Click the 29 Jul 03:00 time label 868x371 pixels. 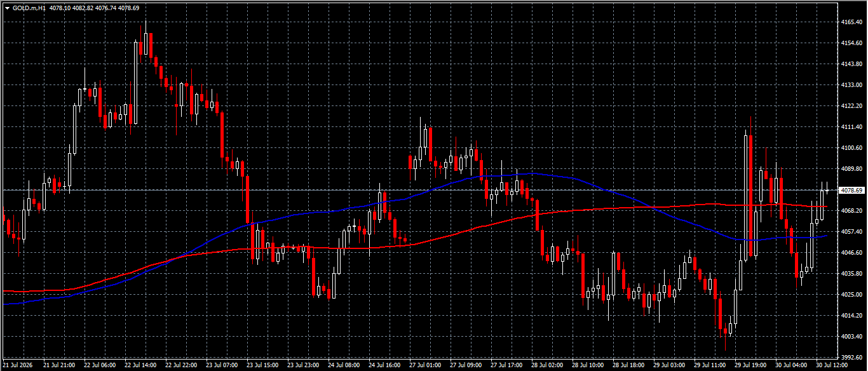pos(669,366)
